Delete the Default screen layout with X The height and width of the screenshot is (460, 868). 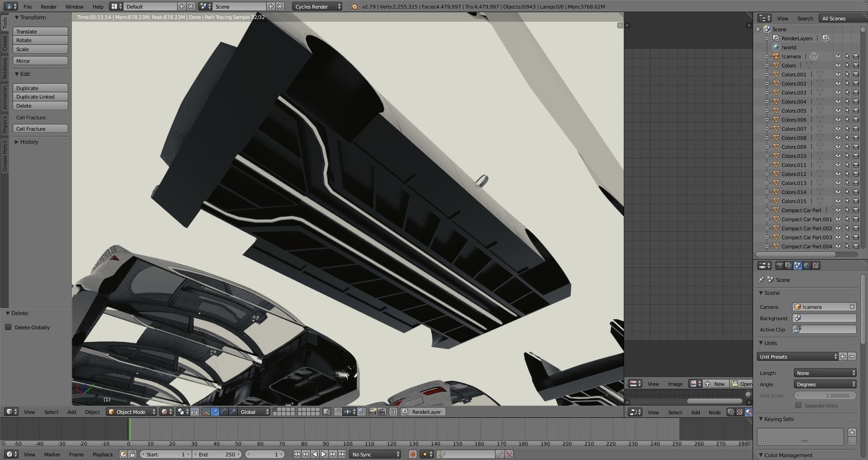click(x=191, y=6)
